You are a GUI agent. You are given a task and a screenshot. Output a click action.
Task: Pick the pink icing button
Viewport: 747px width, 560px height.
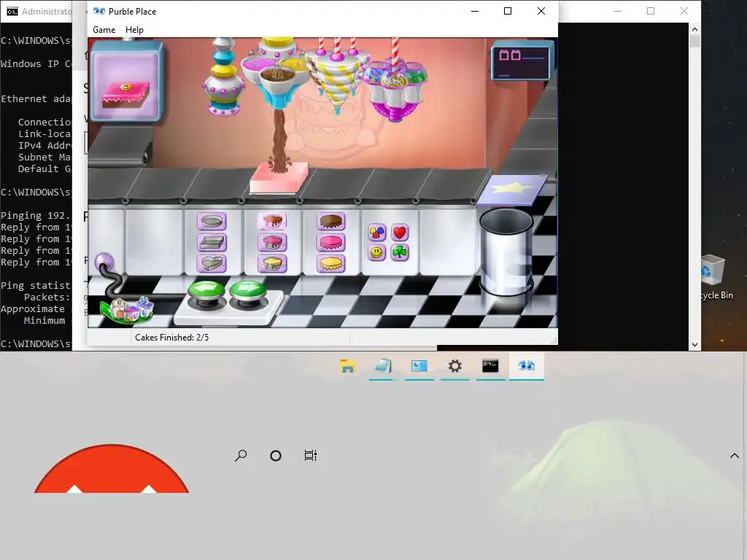(x=330, y=242)
